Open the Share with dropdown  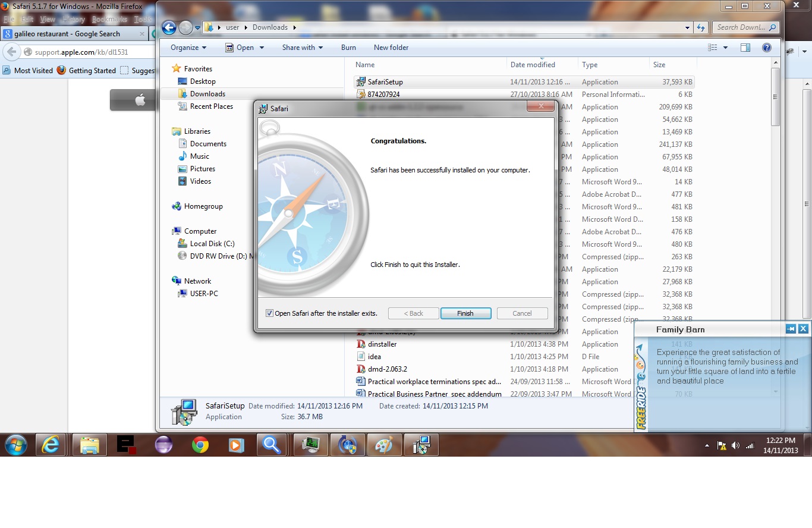point(303,48)
